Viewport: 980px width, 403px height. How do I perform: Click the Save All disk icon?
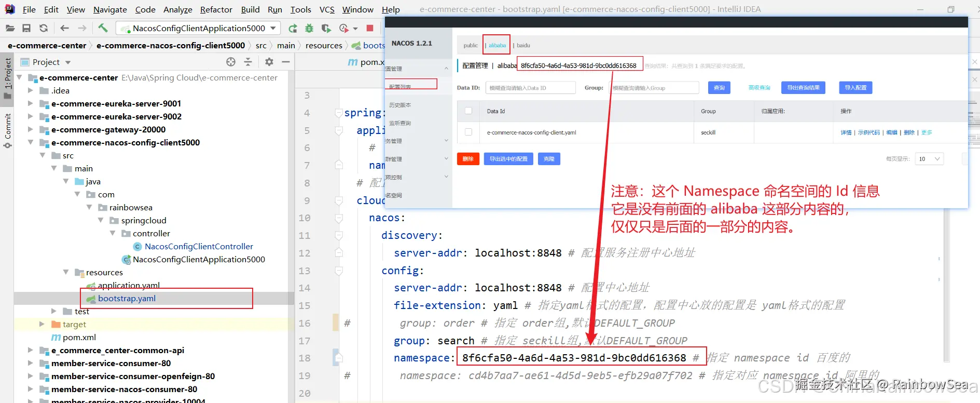pos(26,28)
